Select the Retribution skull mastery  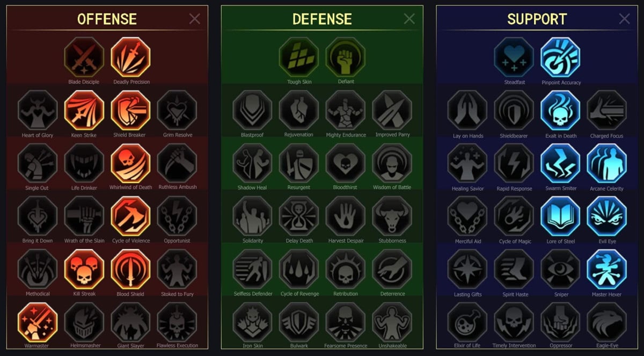click(346, 269)
